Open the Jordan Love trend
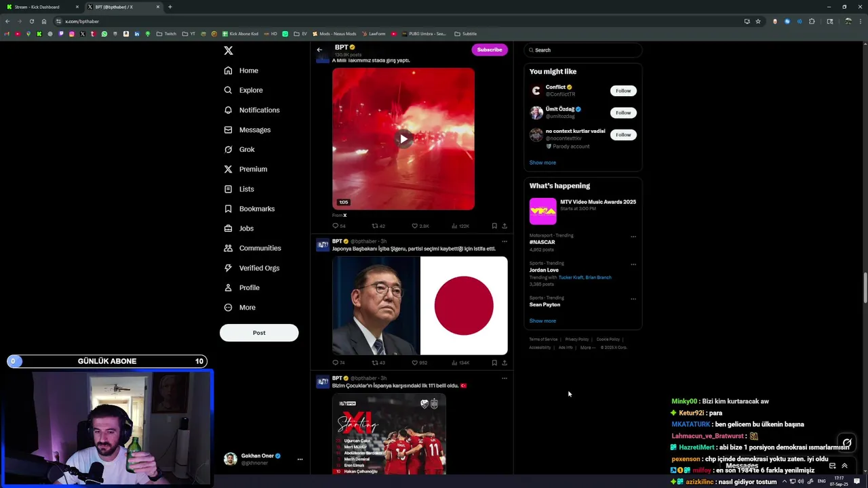This screenshot has width=868, height=488. (x=544, y=270)
